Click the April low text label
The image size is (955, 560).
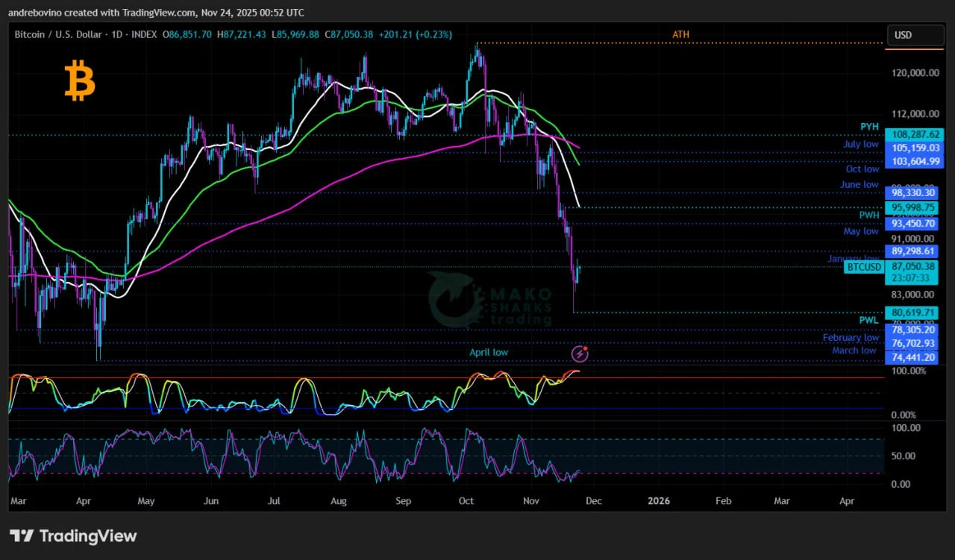coord(489,352)
